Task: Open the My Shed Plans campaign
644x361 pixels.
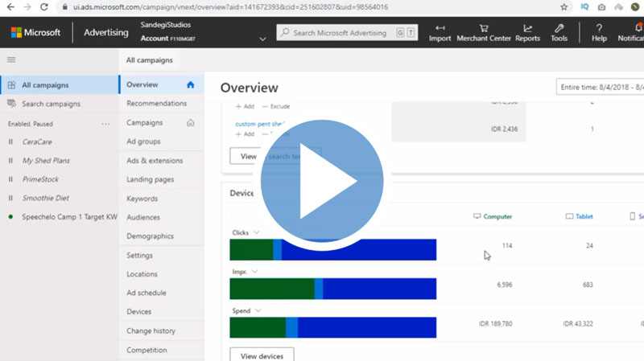Action: [46, 160]
